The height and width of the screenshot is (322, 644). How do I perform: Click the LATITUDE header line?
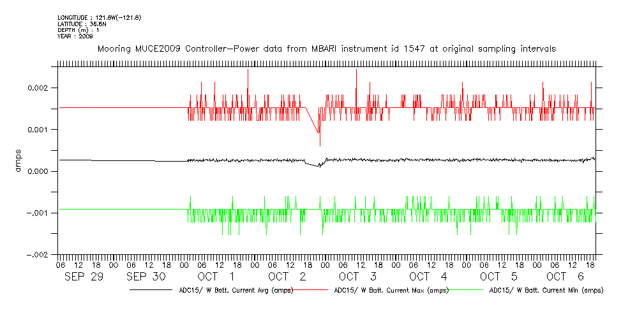(x=81, y=24)
